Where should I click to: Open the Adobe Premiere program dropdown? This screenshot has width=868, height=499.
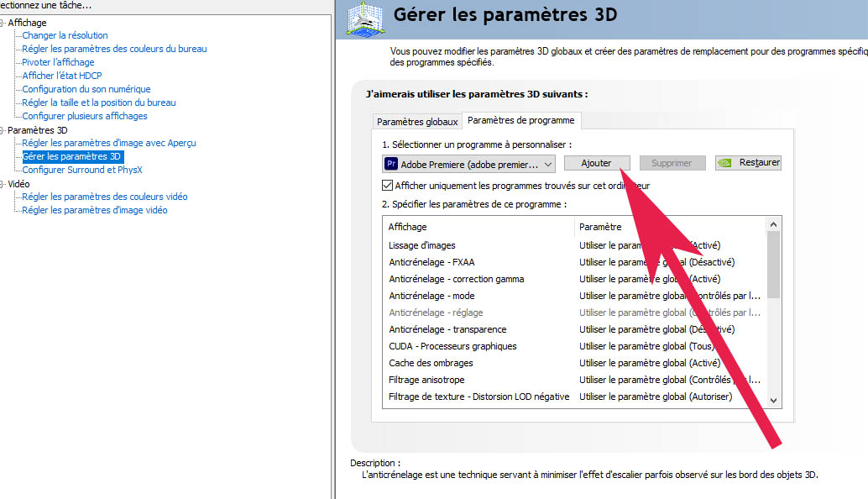(468, 164)
